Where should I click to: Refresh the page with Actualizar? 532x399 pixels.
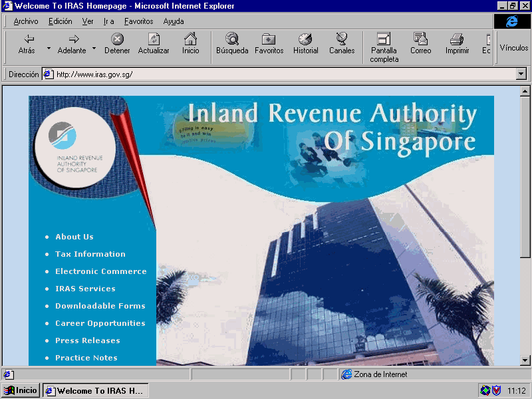click(x=154, y=44)
